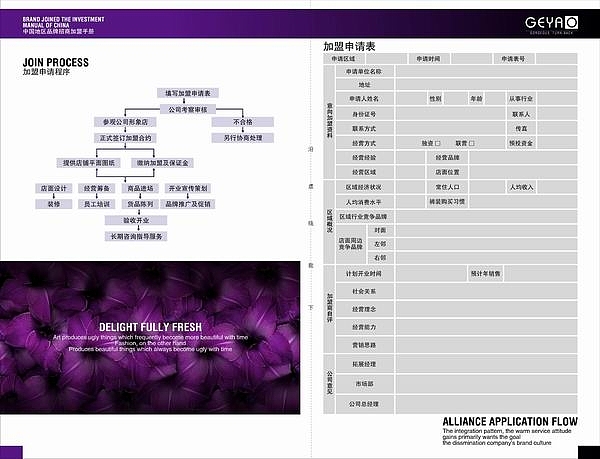Click the 营销思路 blank field
600x459 pixels.
[486, 345]
